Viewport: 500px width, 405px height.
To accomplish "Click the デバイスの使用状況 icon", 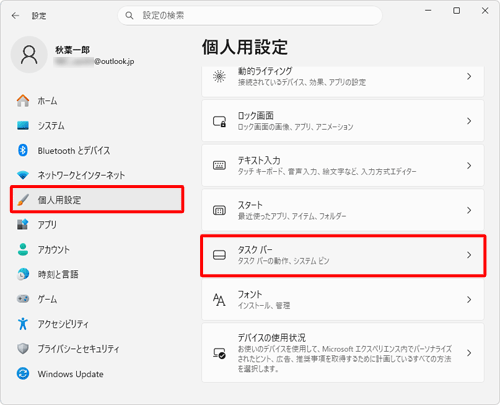I will point(219,353).
